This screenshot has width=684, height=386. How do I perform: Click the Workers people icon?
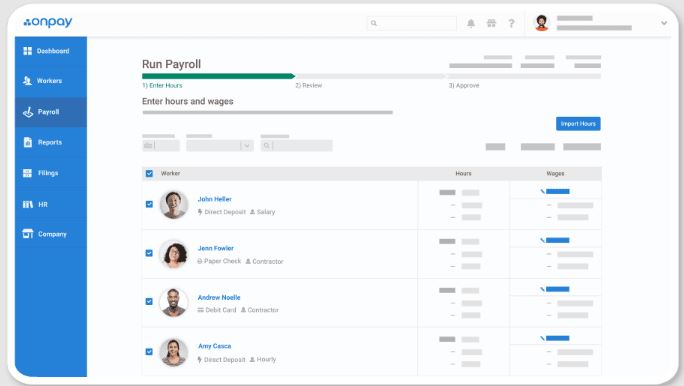point(27,81)
